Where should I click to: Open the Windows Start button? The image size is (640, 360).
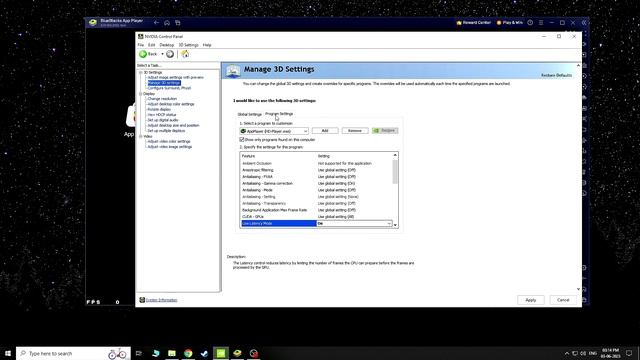[8, 353]
